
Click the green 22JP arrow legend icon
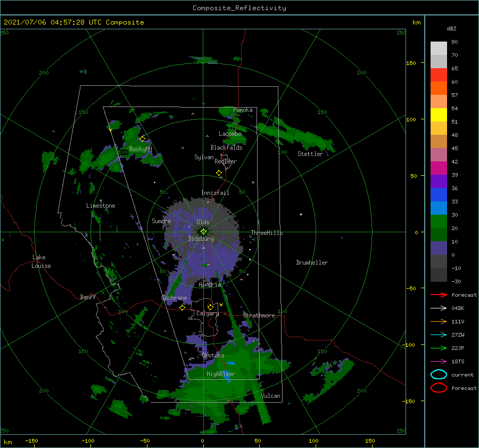coord(439,348)
